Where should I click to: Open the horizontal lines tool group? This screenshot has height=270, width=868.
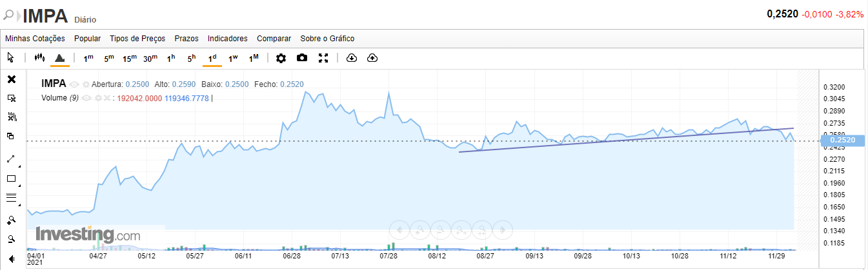tap(11, 198)
